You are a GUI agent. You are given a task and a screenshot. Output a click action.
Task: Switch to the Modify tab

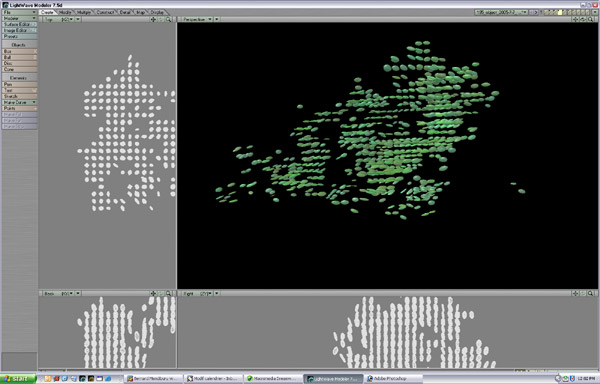[65, 12]
